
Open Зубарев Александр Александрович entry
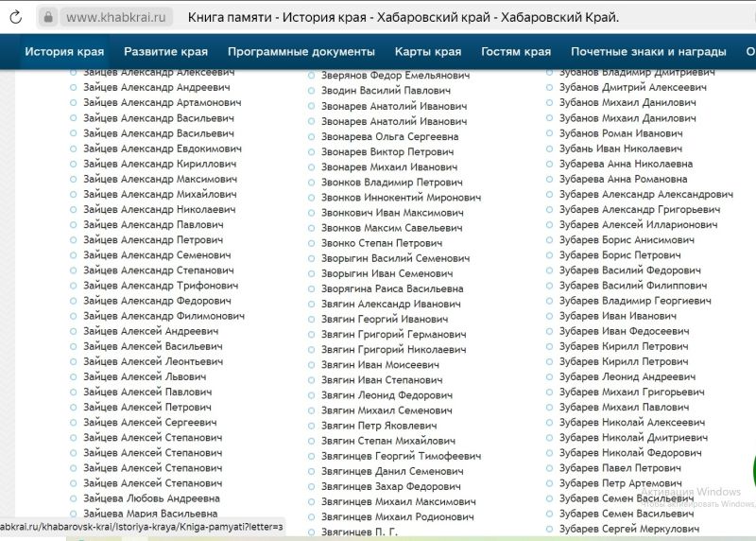click(x=646, y=195)
